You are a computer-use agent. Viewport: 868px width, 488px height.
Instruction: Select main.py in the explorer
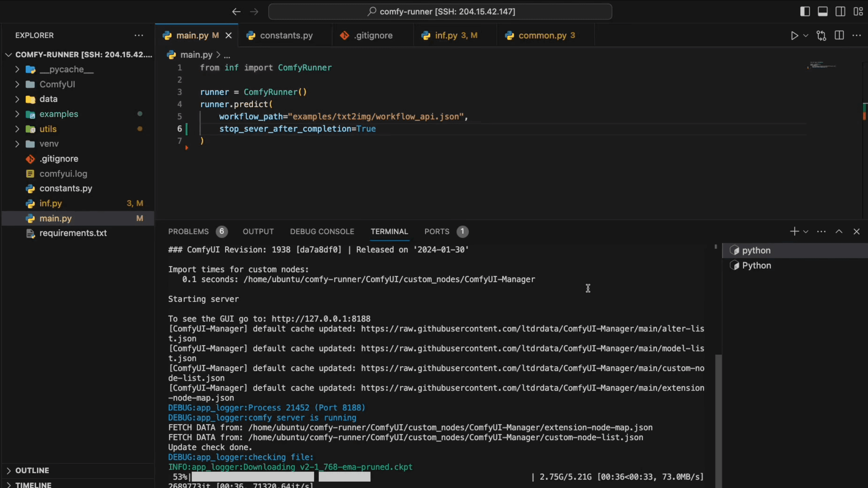tap(78, 218)
